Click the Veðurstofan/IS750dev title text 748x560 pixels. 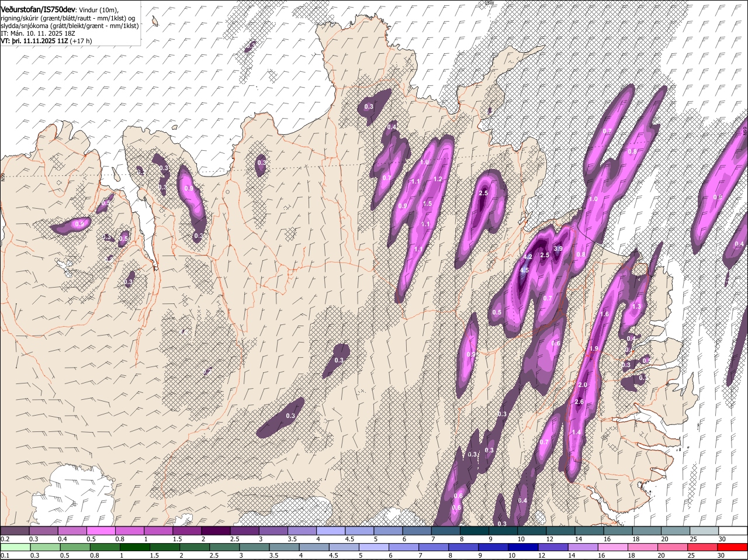tap(38, 10)
